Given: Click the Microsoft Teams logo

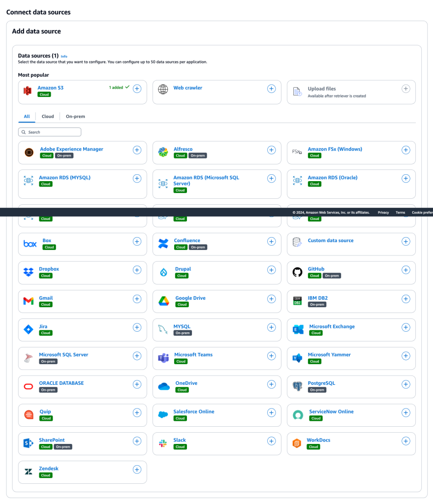Looking at the screenshot, I should 163,357.
